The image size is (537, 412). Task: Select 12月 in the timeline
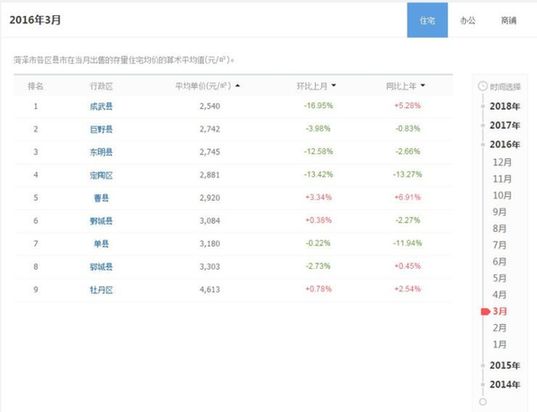point(502,162)
